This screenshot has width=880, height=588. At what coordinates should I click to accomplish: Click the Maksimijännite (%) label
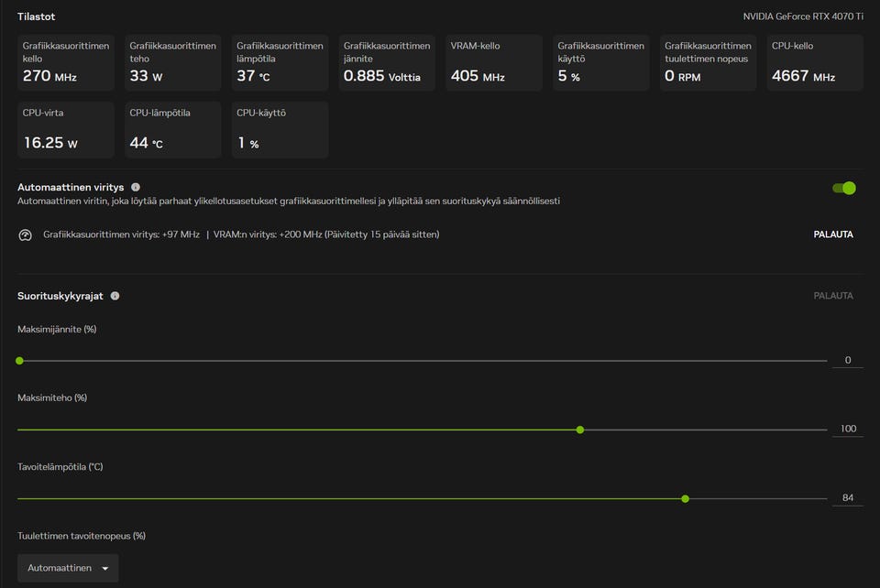click(x=57, y=329)
